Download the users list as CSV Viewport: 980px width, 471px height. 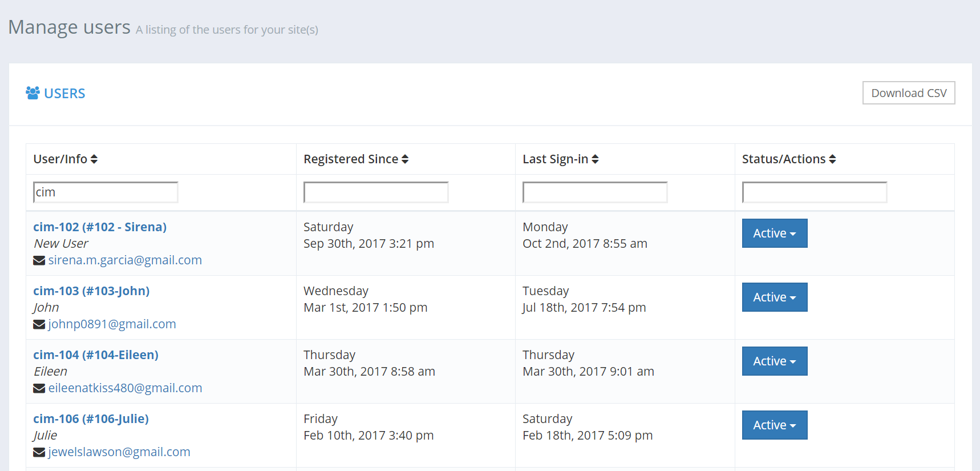click(x=909, y=93)
